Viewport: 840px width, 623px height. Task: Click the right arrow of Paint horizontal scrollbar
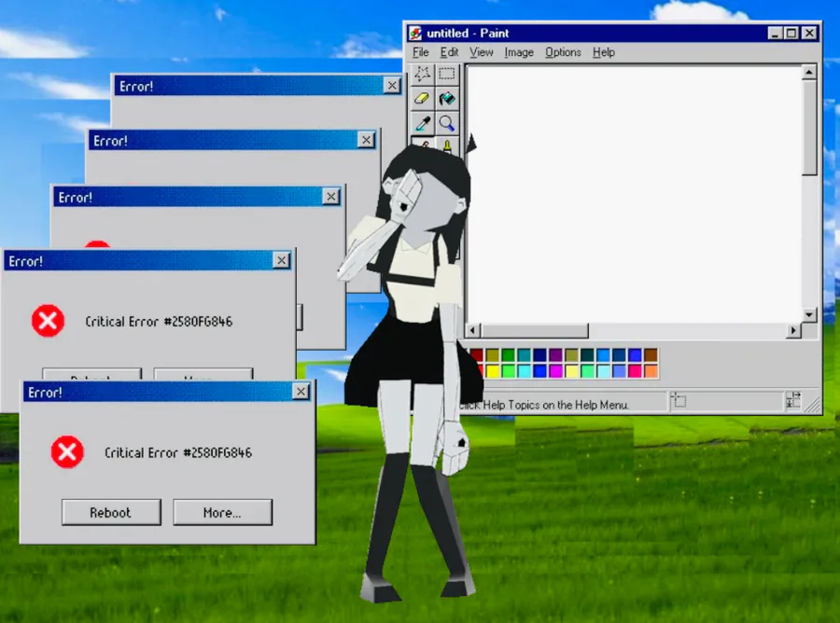coord(793,330)
